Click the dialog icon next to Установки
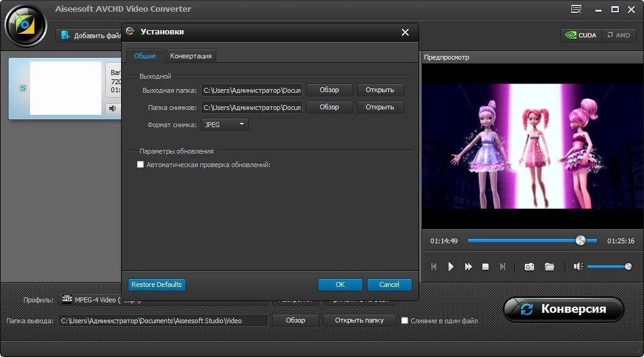The height and width of the screenshot is (357, 644). tap(131, 31)
